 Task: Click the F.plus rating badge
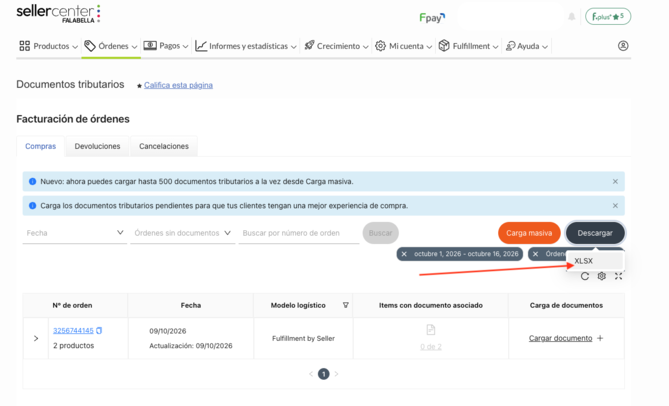608,17
